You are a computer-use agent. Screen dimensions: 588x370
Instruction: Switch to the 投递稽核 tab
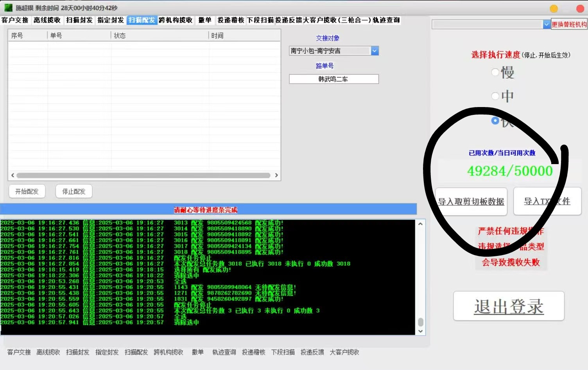[x=231, y=20]
